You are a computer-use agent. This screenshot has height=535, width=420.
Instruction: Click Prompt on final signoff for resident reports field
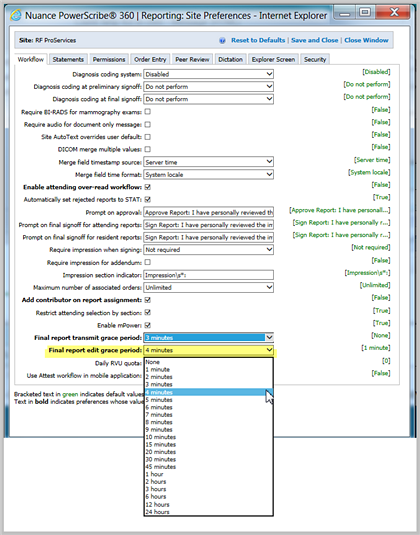pos(208,237)
